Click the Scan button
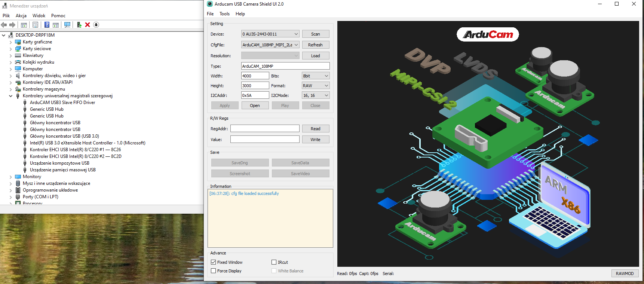Image resolution: width=644 pixels, height=284 pixels. 316,34
